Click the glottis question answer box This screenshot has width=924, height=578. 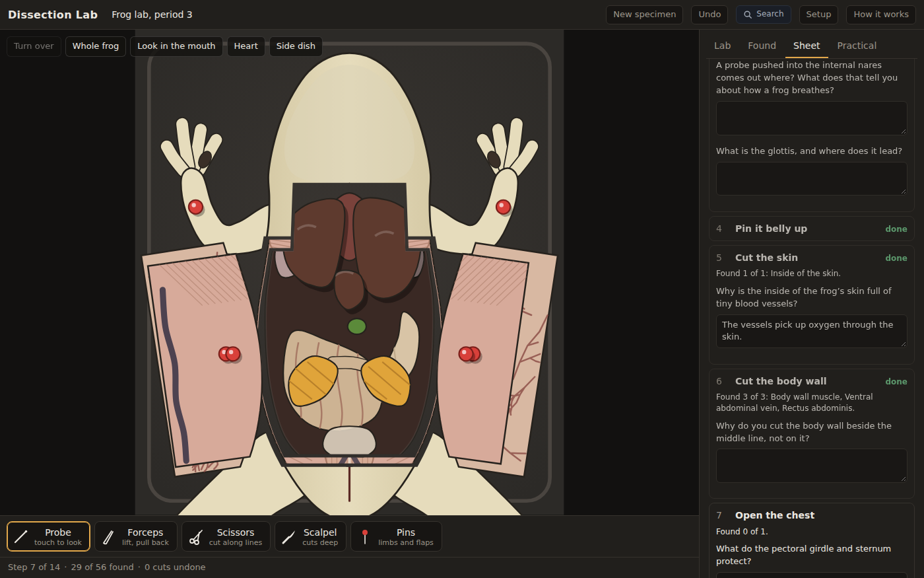pos(811,178)
